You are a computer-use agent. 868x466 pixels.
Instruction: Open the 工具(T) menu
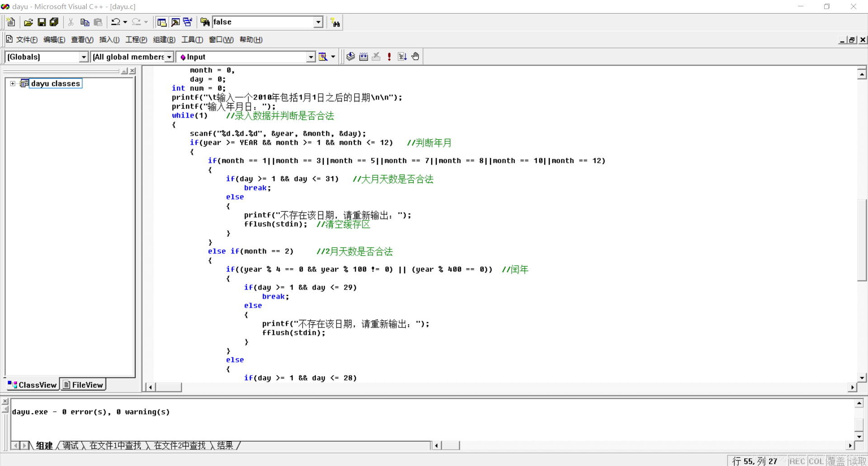click(192, 40)
